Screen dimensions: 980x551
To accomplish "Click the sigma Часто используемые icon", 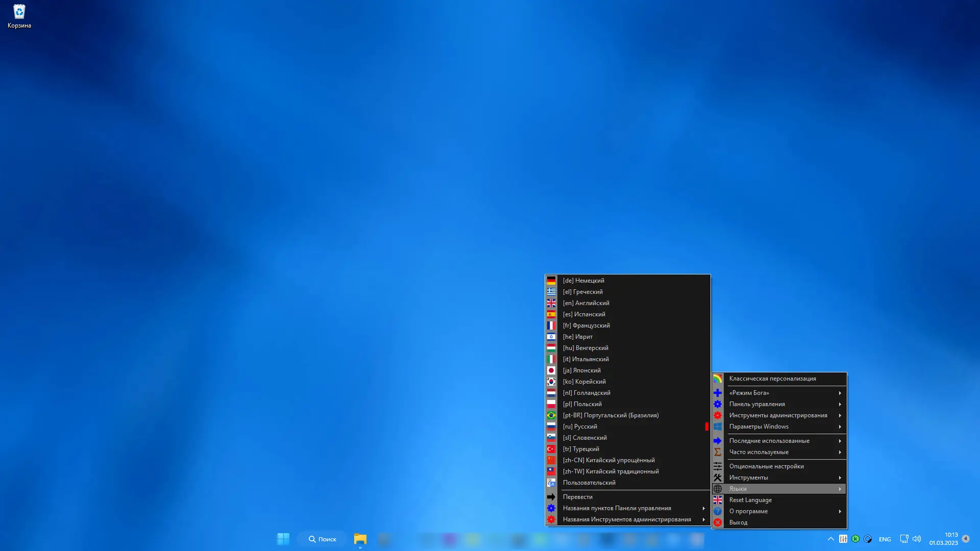I will click(717, 452).
